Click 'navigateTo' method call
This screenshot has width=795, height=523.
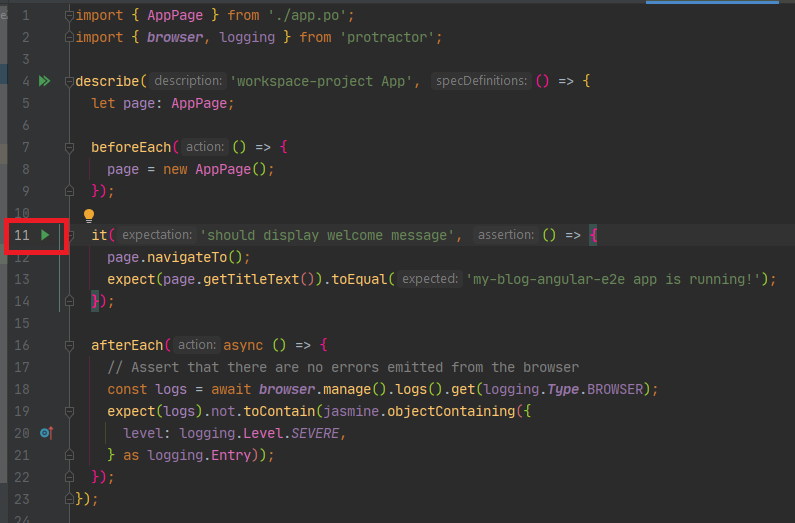click(187, 257)
